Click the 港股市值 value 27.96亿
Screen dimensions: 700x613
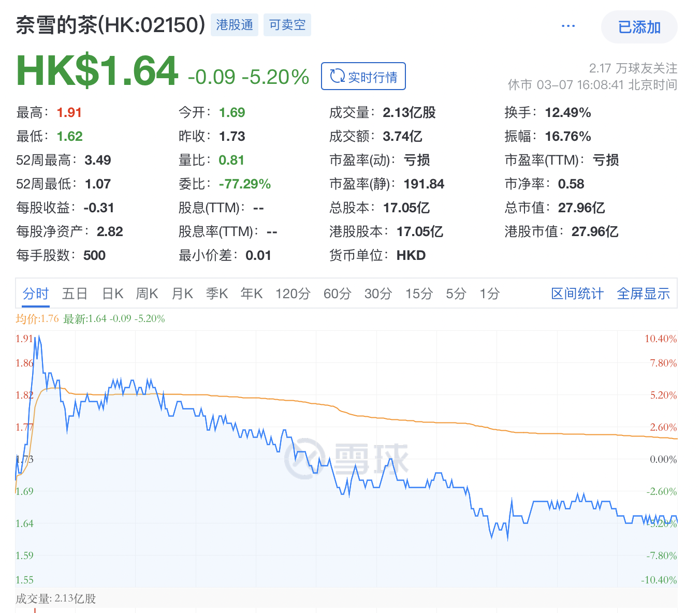595,231
